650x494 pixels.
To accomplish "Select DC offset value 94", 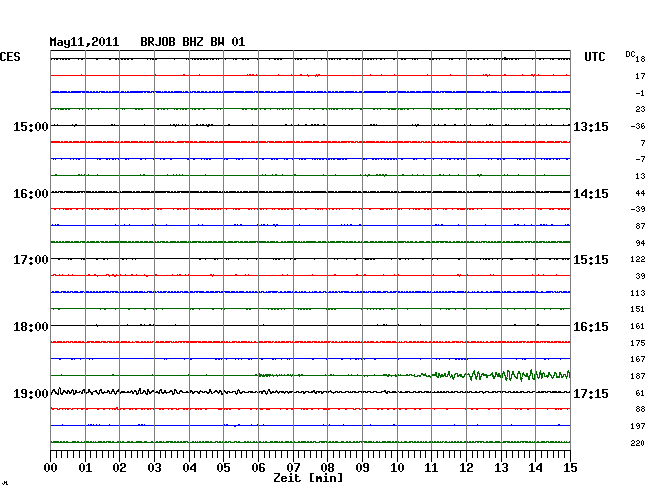I will [640, 243].
